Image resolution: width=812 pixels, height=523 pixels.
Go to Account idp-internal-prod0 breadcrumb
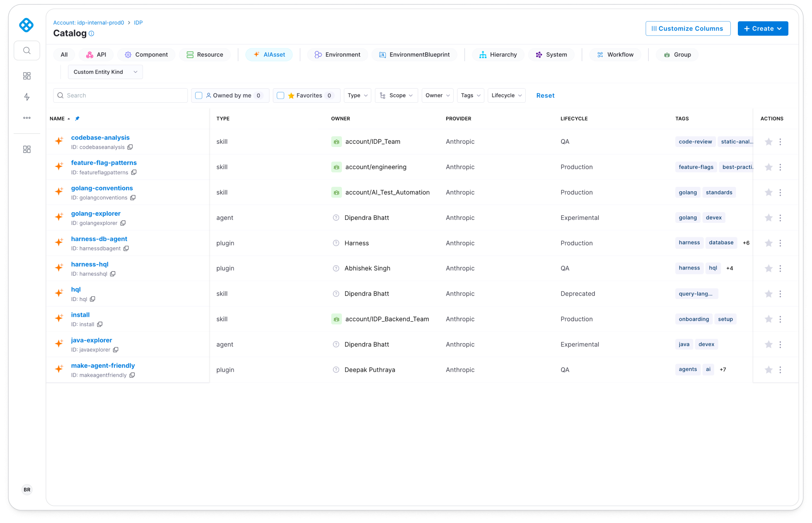pos(89,23)
